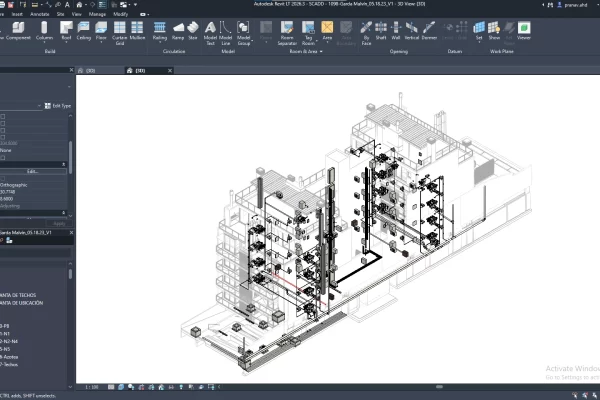This screenshot has width=600, height=400.
Task: Select the Roof tool
Action: (66, 31)
